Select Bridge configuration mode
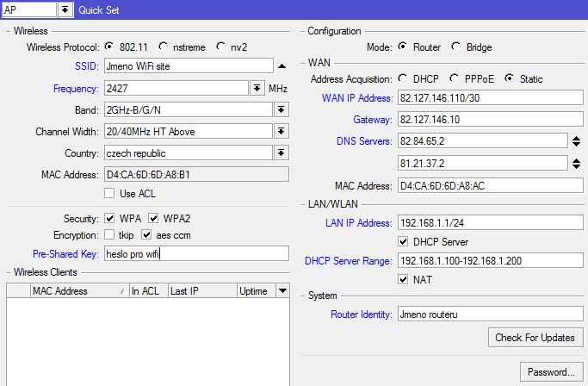The width and height of the screenshot is (588, 386). coord(456,47)
